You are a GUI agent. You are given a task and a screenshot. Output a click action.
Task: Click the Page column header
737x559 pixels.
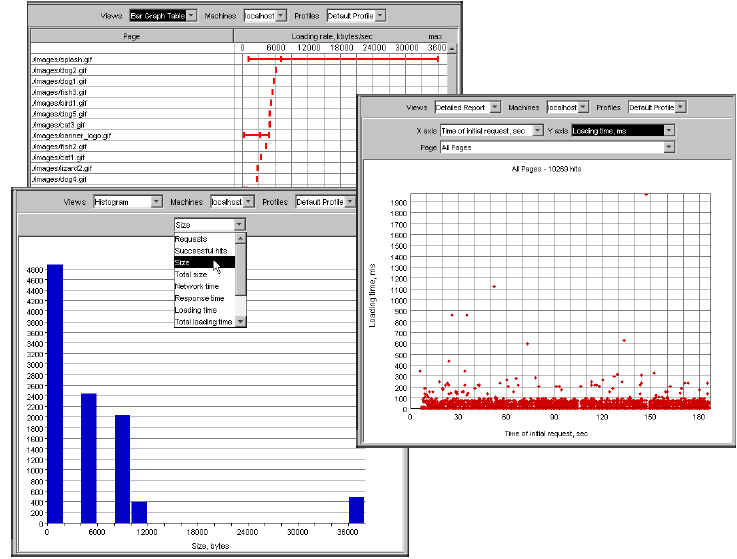132,36
